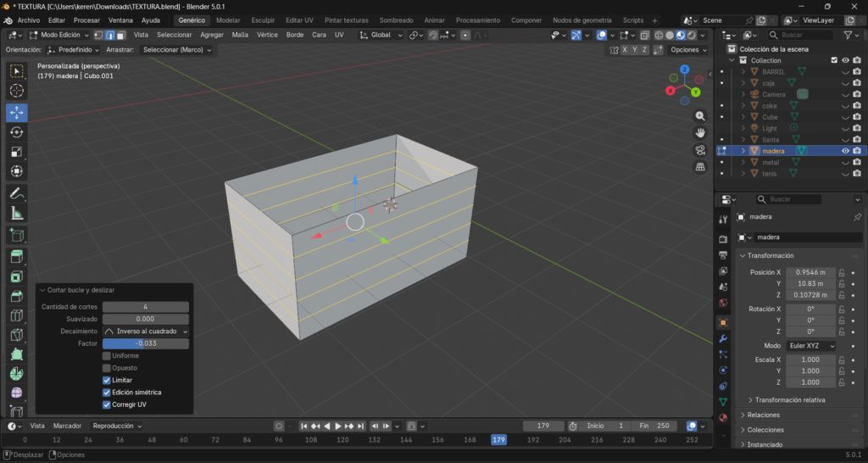
Task: Select the Rotate tool in left toolbar
Action: (x=16, y=132)
